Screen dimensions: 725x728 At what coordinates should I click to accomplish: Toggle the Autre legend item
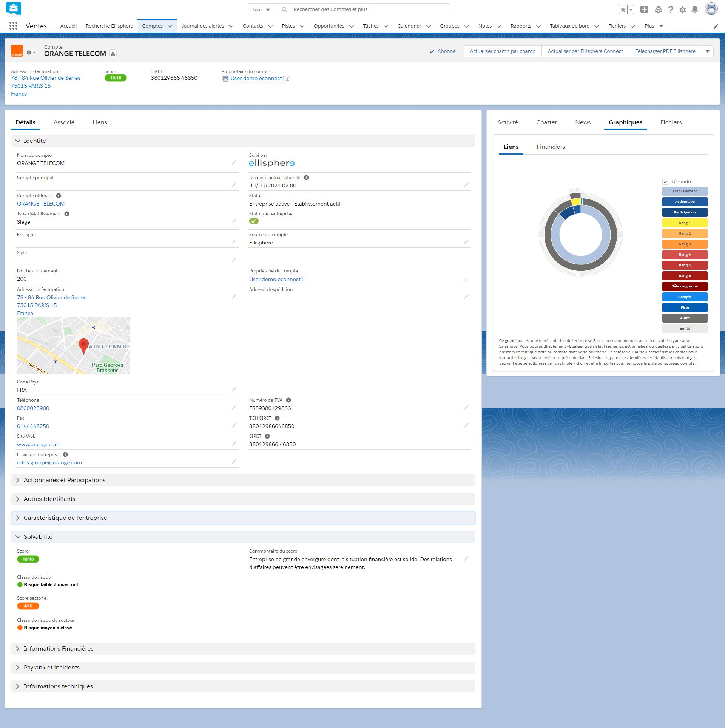pos(685,318)
